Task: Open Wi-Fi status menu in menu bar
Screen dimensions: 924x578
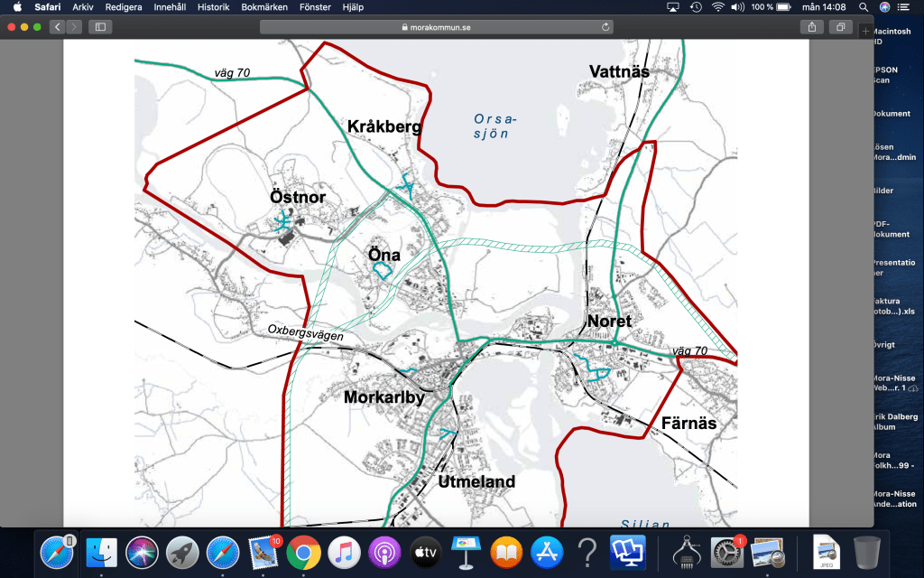Action: (x=717, y=7)
